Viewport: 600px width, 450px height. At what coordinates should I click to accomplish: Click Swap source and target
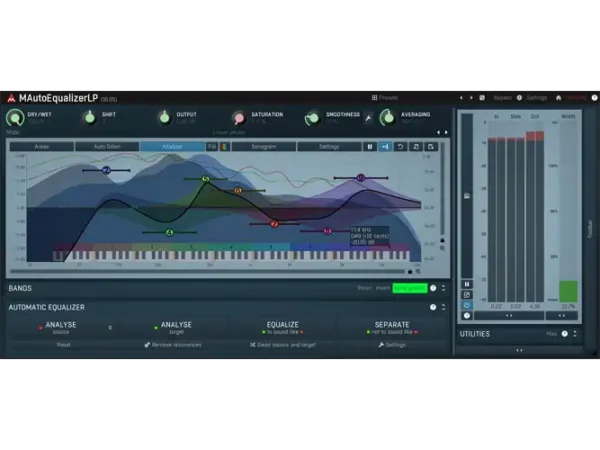click(x=283, y=345)
